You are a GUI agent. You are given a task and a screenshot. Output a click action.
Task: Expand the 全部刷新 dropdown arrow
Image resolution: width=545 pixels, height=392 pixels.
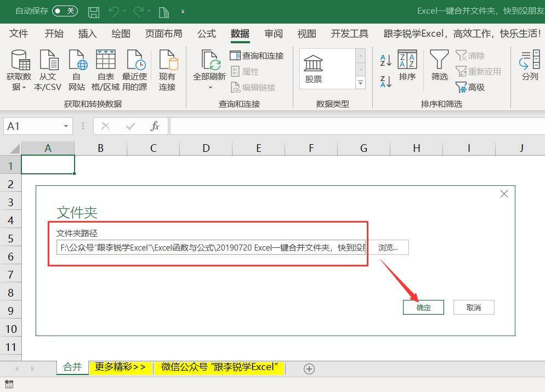click(210, 88)
